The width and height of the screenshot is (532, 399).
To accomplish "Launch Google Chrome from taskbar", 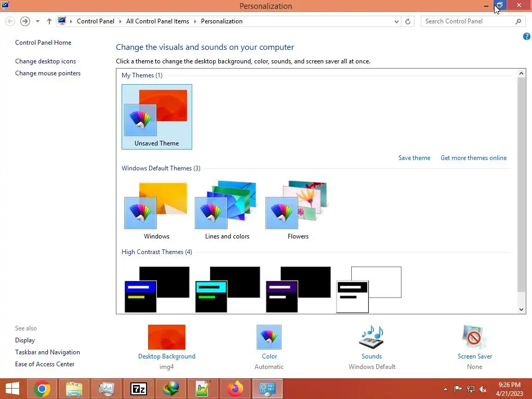I will click(42, 389).
